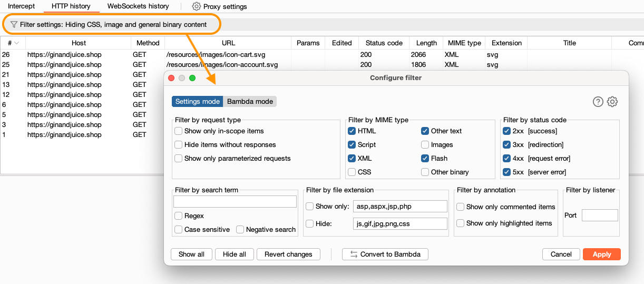Switch to Bambda mode

[x=250, y=101]
